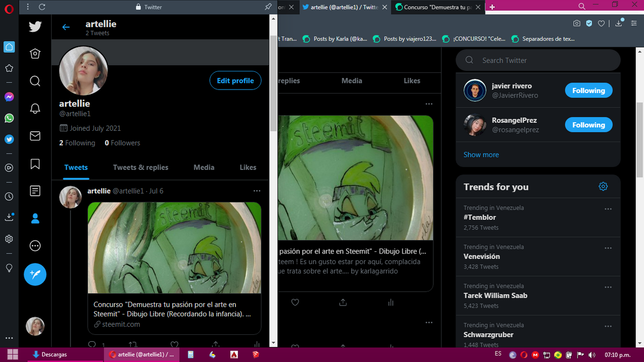Open Opera sidebar Player icon

(x=9, y=168)
